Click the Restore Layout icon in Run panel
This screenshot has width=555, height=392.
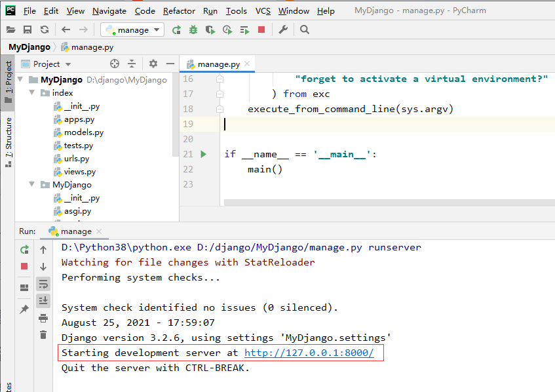tap(24, 288)
